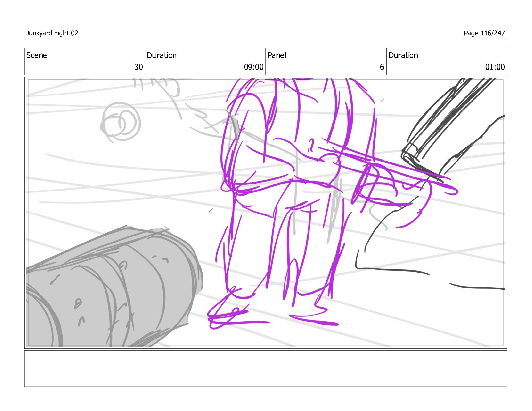Click the Duration label next to Scene
The height and width of the screenshot is (411, 532).
[x=162, y=55]
